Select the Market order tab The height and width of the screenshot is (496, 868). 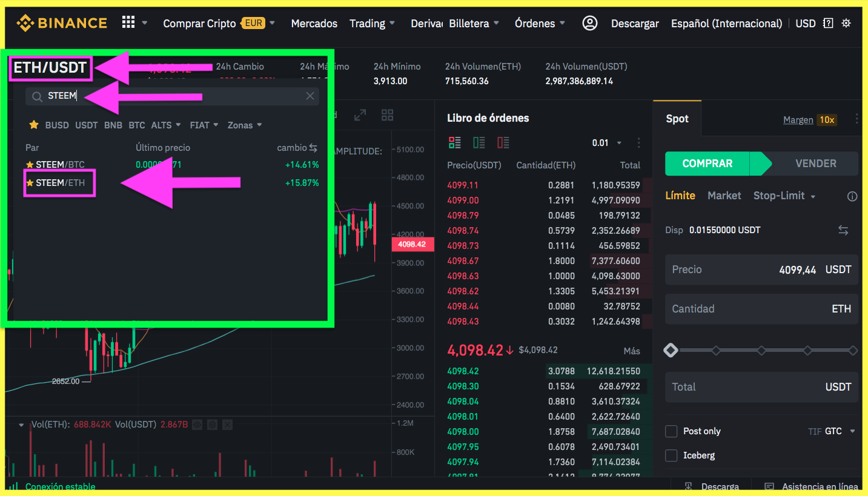point(724,196)
